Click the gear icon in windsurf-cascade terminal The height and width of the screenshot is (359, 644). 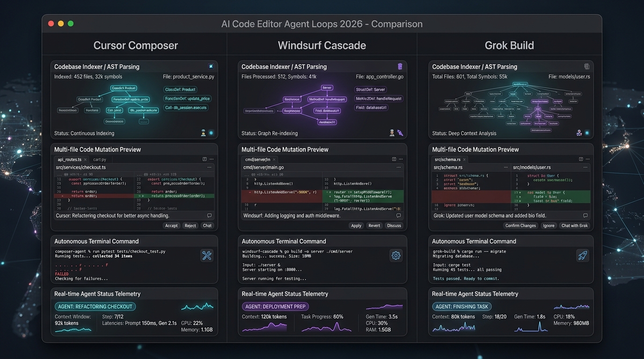point(396,255)
